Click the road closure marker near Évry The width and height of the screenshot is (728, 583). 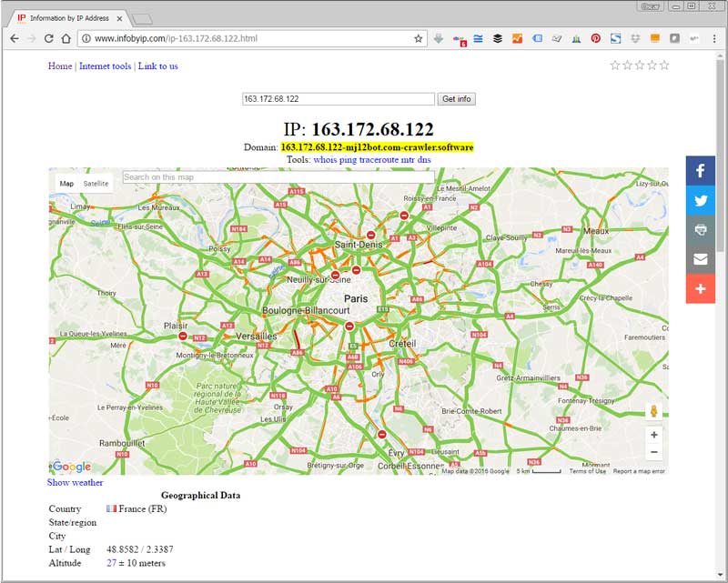point(381,435)
